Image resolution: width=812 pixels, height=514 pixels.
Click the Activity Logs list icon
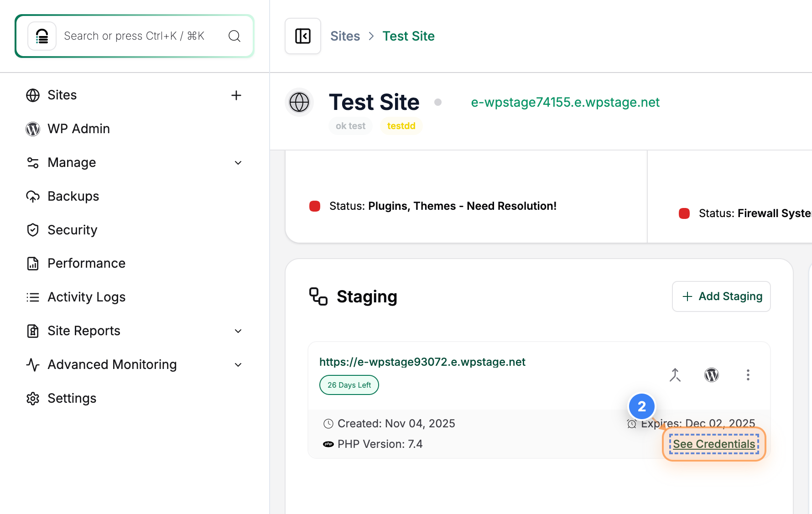33,297
